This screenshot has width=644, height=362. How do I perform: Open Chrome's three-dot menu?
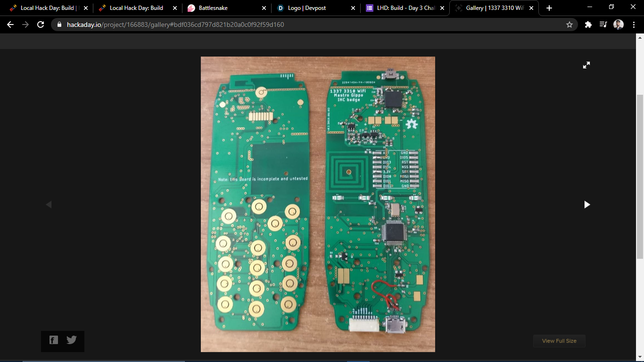pyautogui.click(x=634, y=25)
